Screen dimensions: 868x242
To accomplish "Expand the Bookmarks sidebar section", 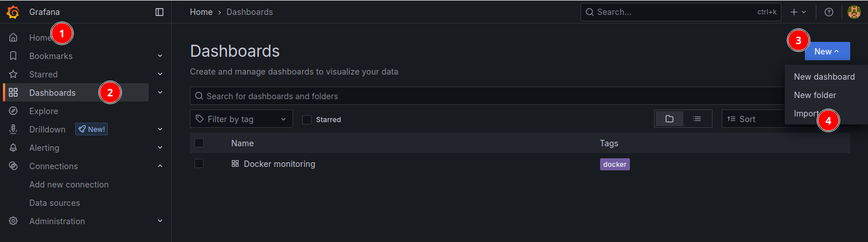I will [160, 56].
